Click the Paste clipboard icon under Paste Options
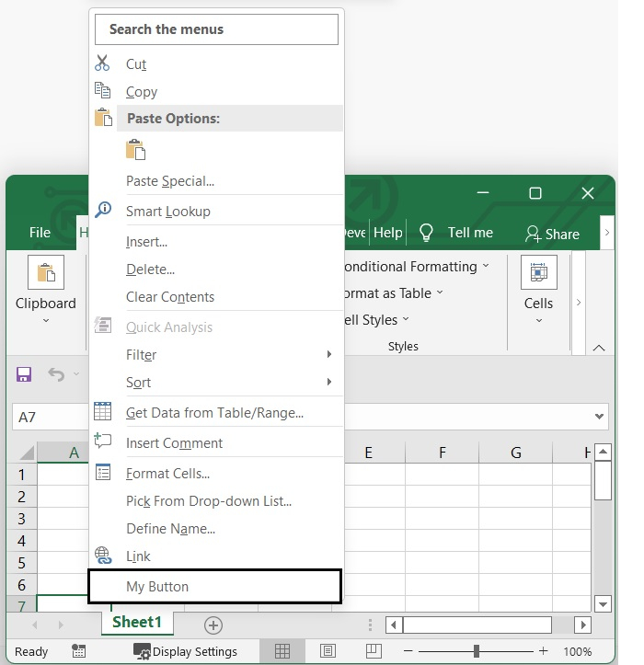Screen dimensions: 644x665 coord(136,149)
